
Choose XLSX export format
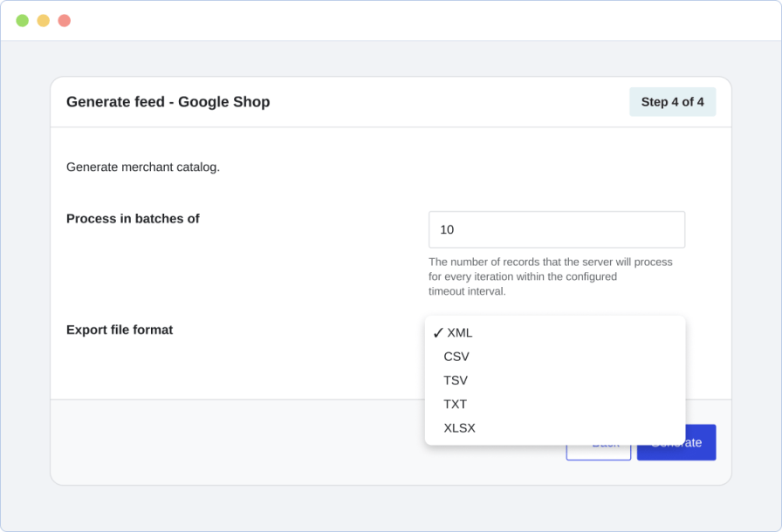[x=555, y=428]
